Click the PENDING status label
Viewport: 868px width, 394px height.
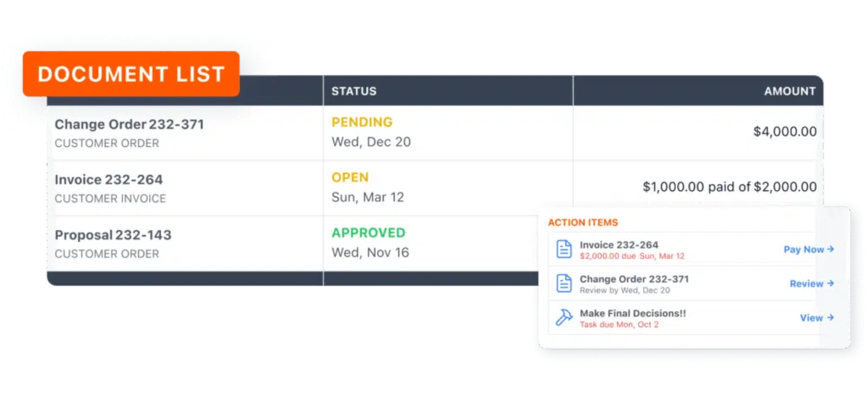click(362, 122)
